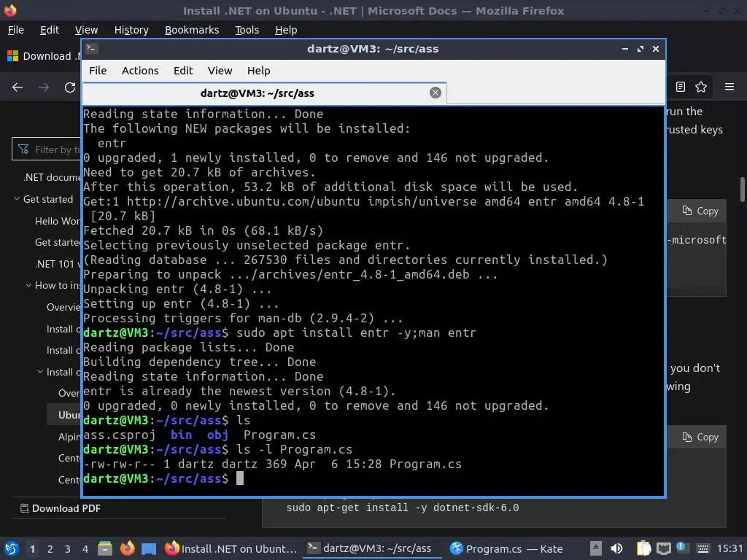Open the terminal View menu
747x560 pixels.
click(220, 71)
